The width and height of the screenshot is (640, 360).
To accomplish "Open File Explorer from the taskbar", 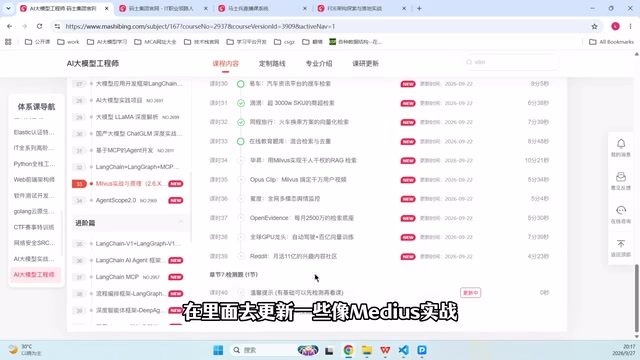I will coord(367,350).
